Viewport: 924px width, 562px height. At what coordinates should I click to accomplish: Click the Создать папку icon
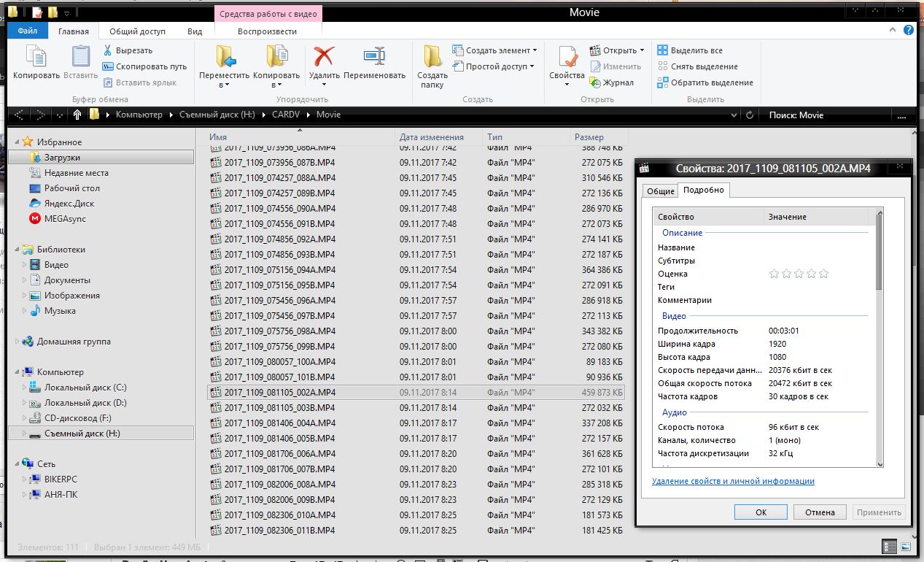(432, 57)
